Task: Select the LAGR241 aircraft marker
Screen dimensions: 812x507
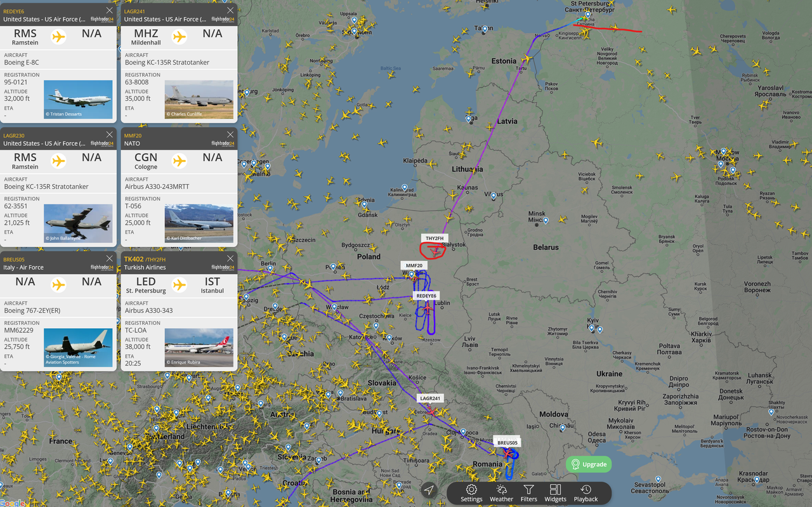Action: tap(430, 411)
